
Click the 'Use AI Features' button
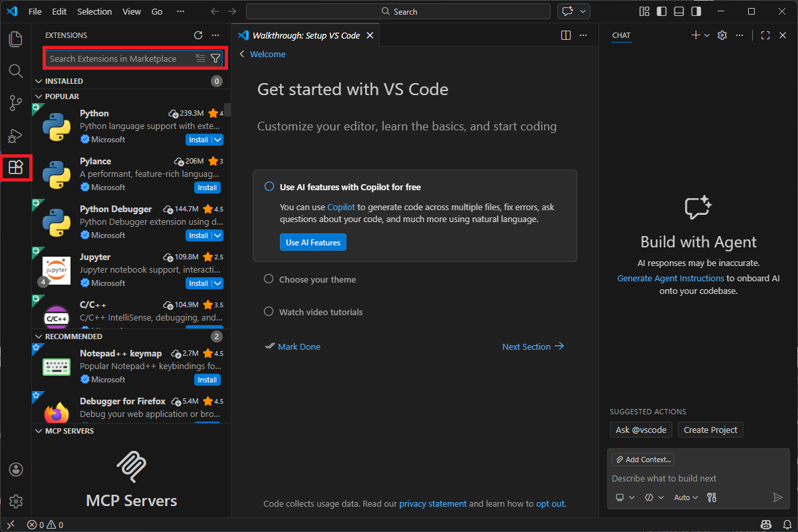click(x=313, y=243)
